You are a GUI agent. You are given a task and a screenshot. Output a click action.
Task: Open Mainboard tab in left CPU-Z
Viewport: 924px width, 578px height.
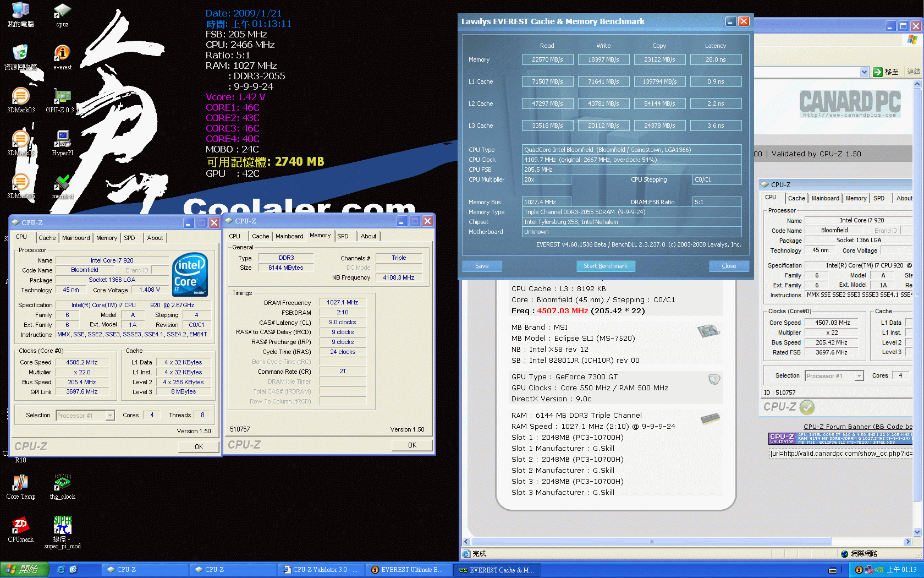tap(76, 238)
